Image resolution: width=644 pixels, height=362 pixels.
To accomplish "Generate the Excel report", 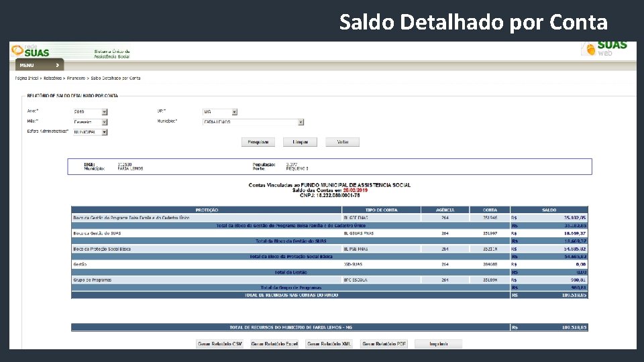I will tap(274, 344).
